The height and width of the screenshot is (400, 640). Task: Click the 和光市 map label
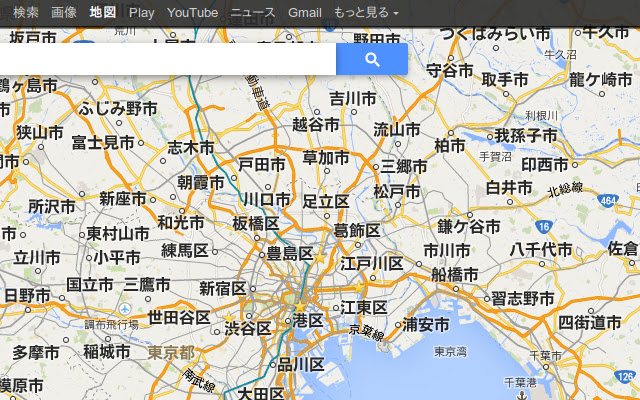(181, 223)
